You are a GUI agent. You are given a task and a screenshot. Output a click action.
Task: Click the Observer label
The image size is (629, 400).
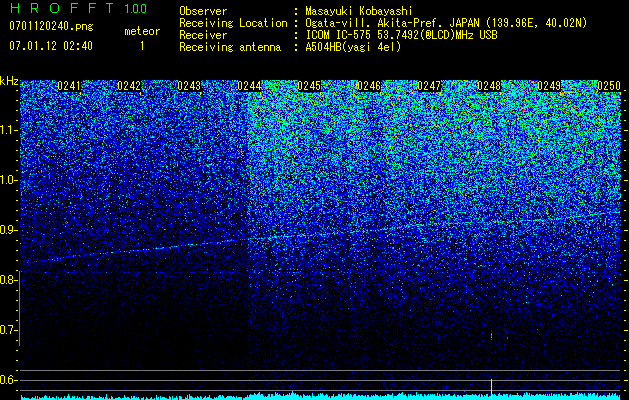pos(203,11)
